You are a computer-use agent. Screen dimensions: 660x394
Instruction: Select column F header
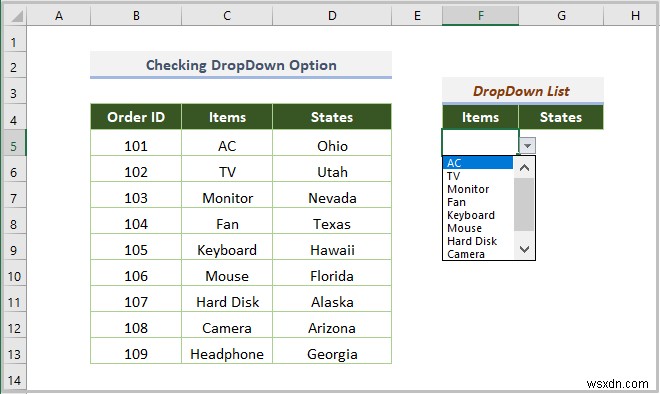point(480,16)
